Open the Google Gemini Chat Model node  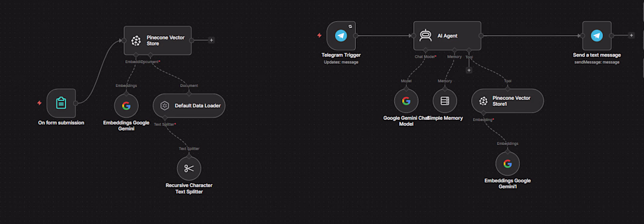[406, 101]
